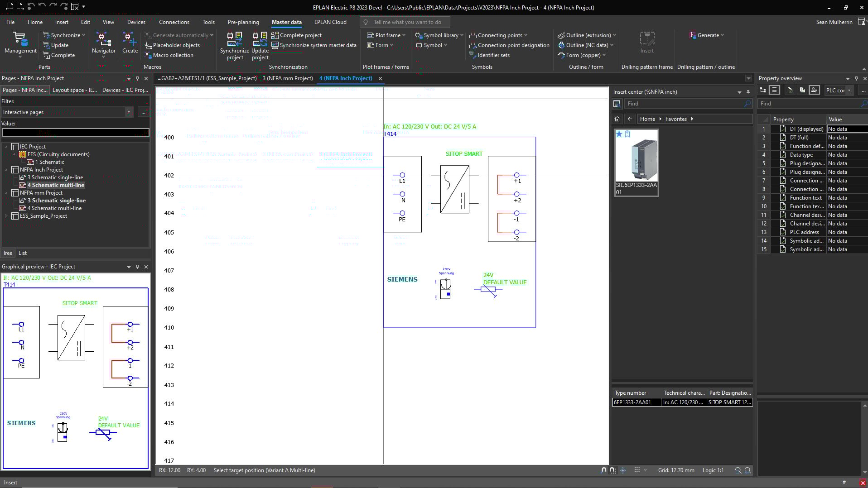Viewport: 868px width, 488px height.
Task: Expand the ESS_Sample_Project tree node
Action: 6,216
